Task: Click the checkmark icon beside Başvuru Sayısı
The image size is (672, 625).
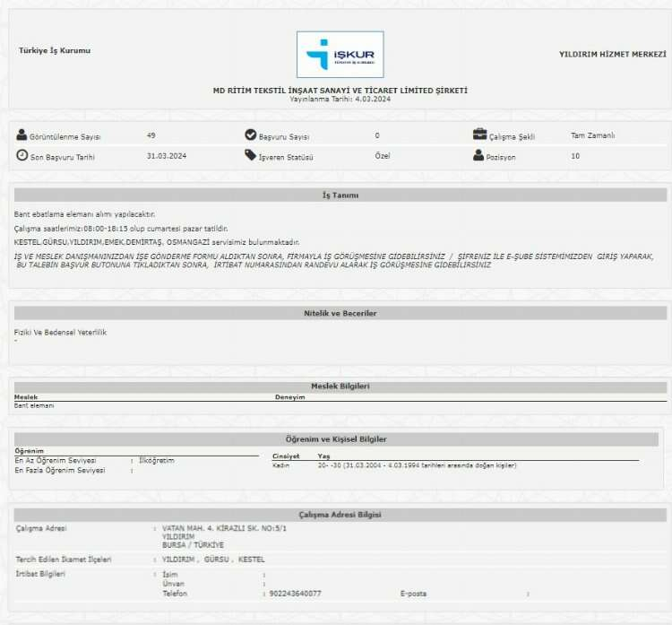Action: point(251,135)
